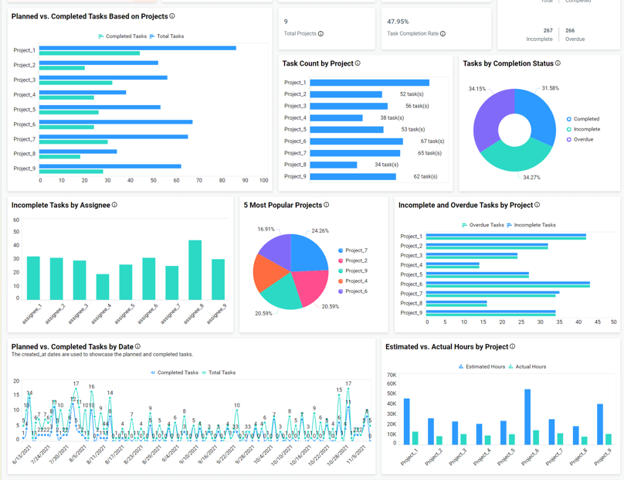Toggle Completed legend in completion status donut
The height and width of the screenshot is (480, 624).
tap(583, 119)
